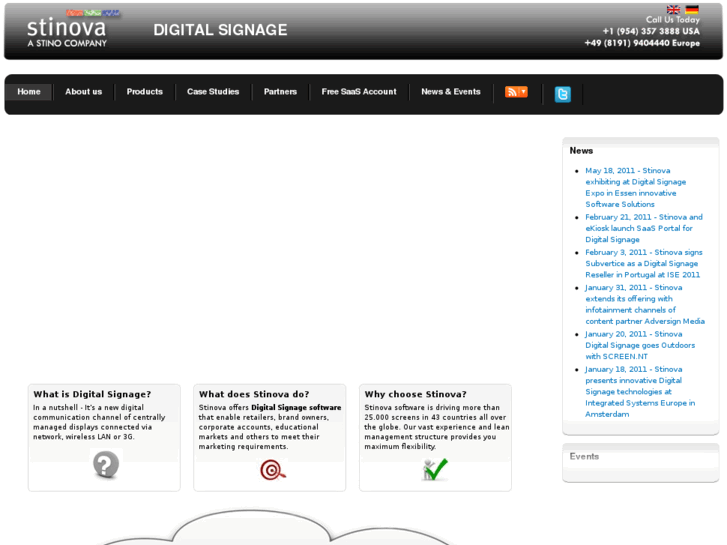This screenshot has width=727, height=545.
Task: Click the Events sidebar heading
Action: (584, 456)
